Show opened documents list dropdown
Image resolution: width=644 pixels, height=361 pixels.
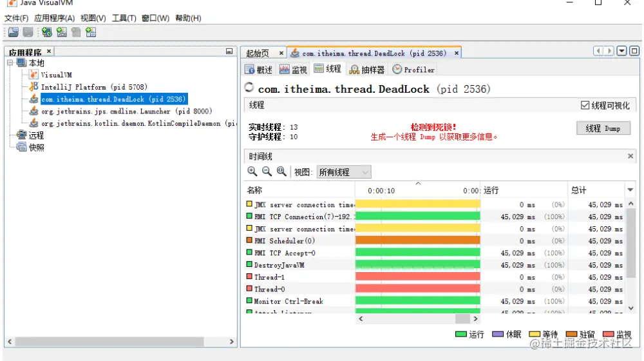coord(622,51)
